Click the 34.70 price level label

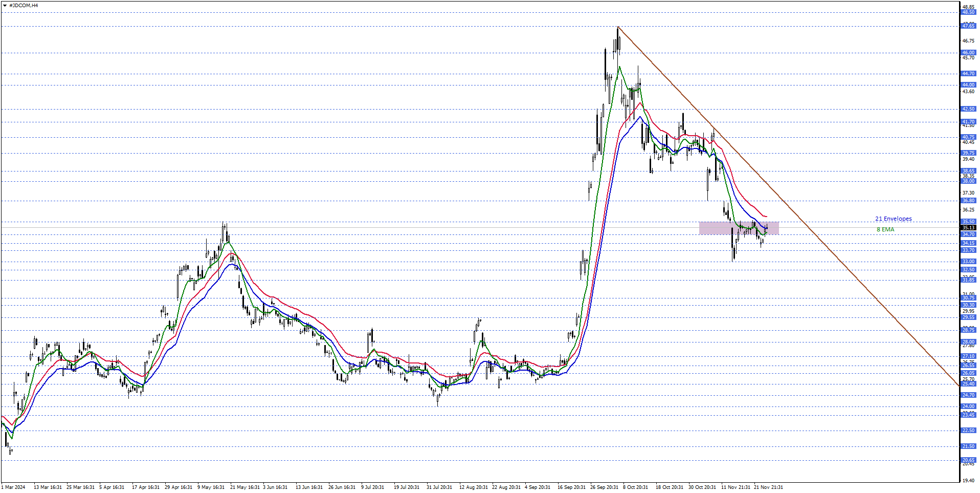pos(968,234)
